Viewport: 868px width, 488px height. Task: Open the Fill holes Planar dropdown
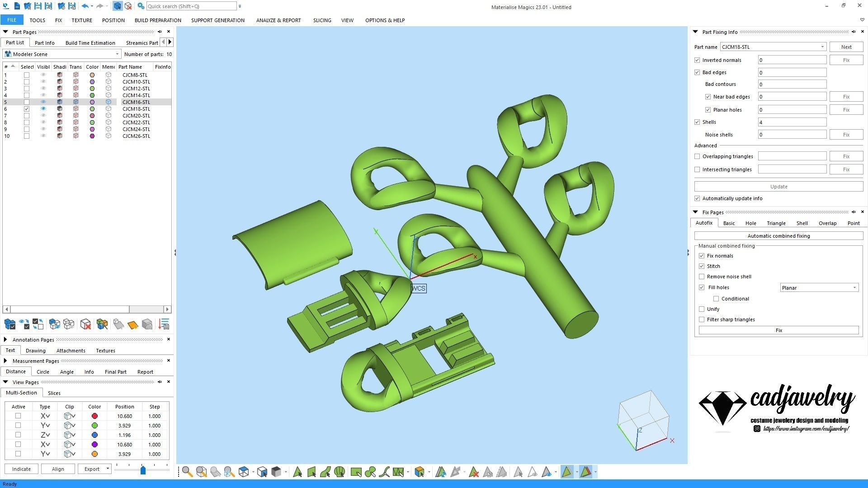(x=854, y=288)
